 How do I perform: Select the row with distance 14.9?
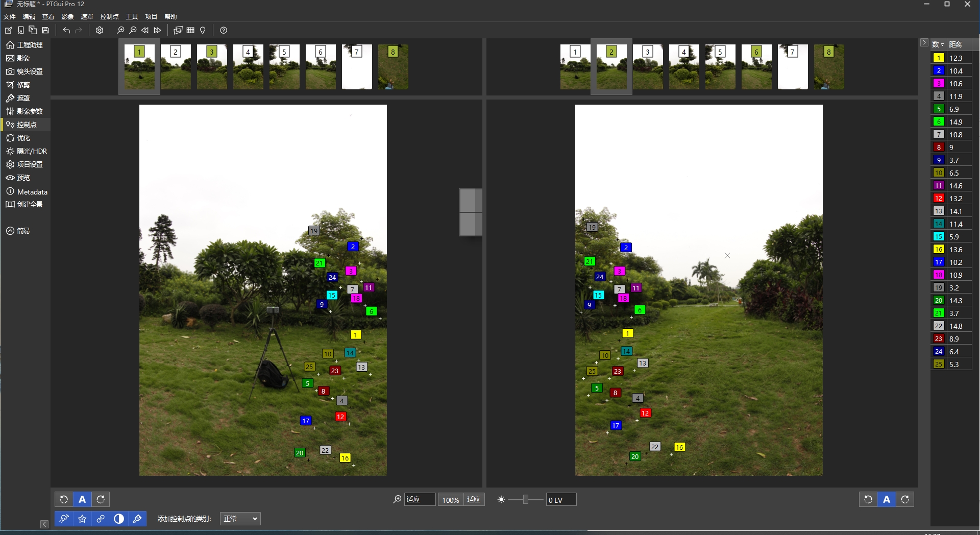pos(951,122)
